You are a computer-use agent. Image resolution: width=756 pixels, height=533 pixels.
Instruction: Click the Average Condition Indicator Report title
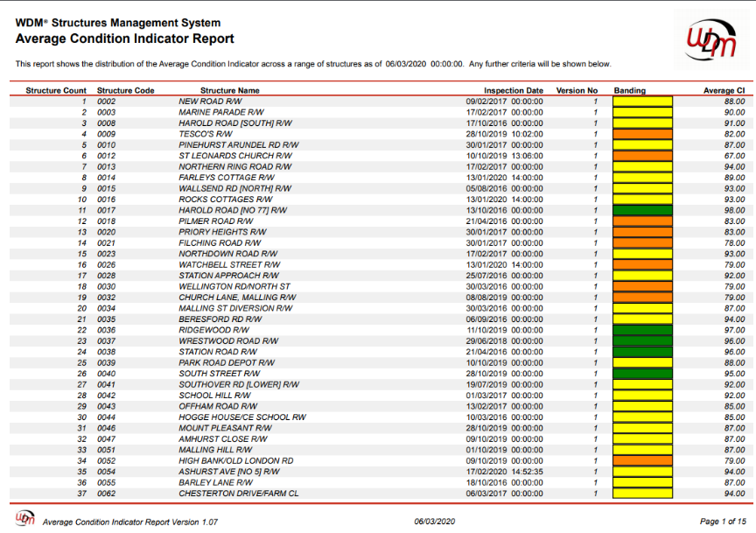[125, 39]
